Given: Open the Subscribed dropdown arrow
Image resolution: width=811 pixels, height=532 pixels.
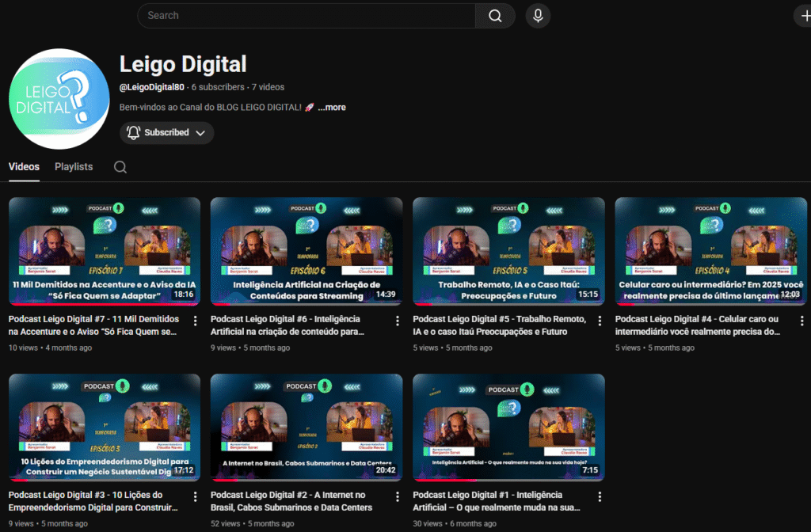Looking at the screenshot, I should (201, 133).
